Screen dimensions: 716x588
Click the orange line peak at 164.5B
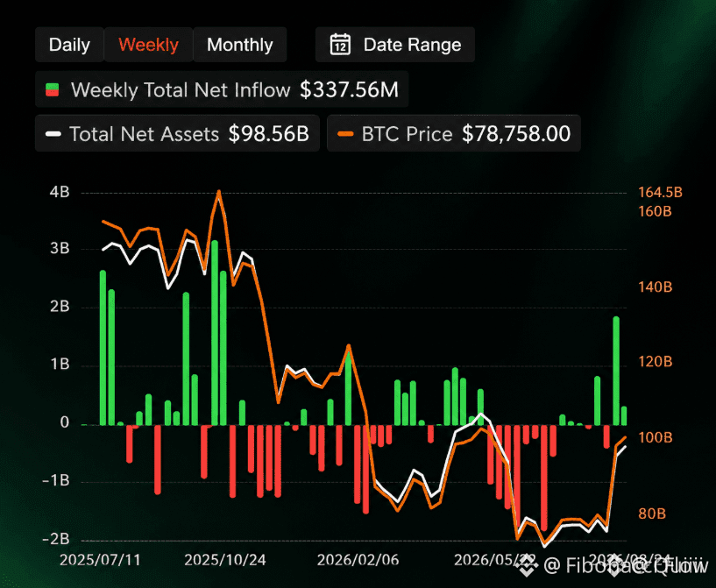tap(219, 192)
